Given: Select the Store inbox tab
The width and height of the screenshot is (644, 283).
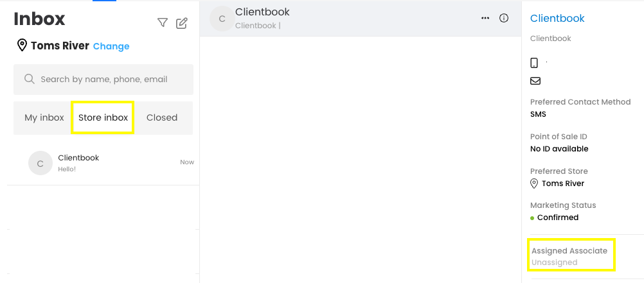Looking at the screenshot, I should point(103,117).
